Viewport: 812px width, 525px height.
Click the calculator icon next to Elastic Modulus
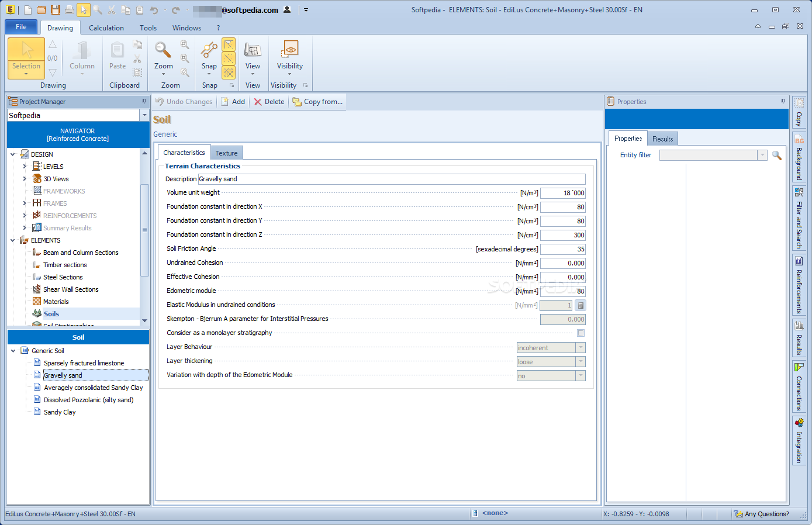point(581,305)
